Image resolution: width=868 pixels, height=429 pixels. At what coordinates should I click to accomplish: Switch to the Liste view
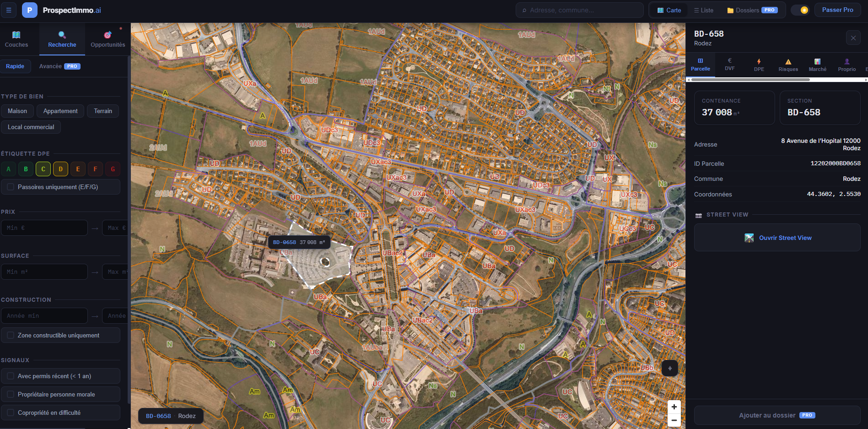click(703, 10)
